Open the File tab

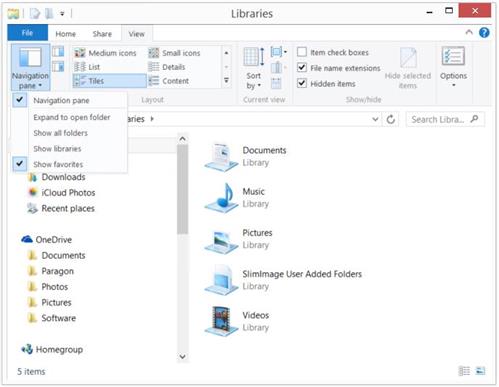click(x=28, y=33)
